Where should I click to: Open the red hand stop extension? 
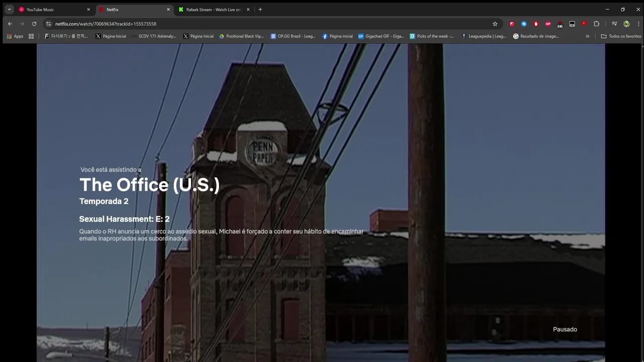coord(536,24)
